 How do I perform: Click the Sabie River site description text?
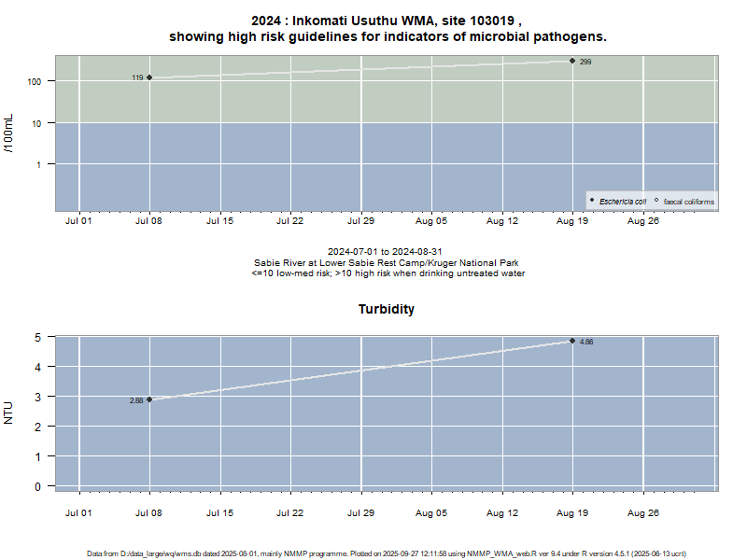(x=387, y=263)
